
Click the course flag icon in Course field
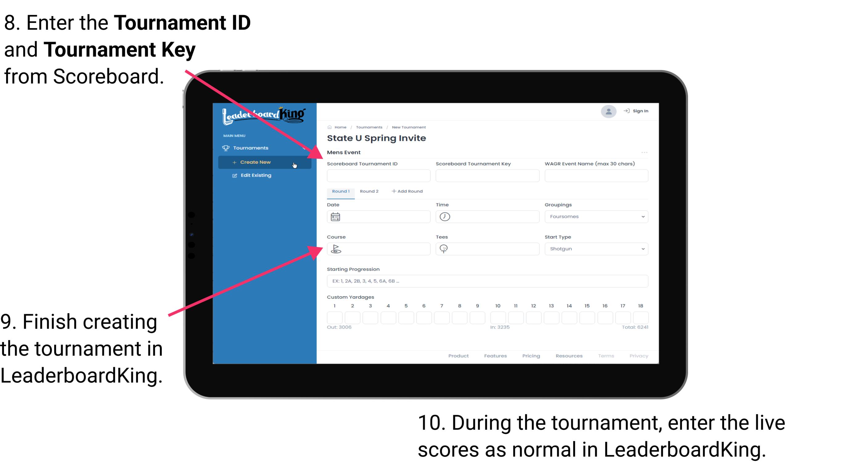(x=336, y=248)
